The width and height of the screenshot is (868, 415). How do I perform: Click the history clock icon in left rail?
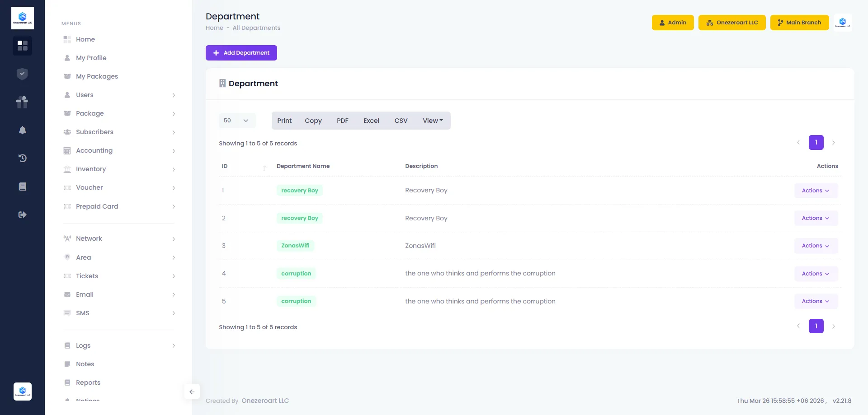point(22,158)
